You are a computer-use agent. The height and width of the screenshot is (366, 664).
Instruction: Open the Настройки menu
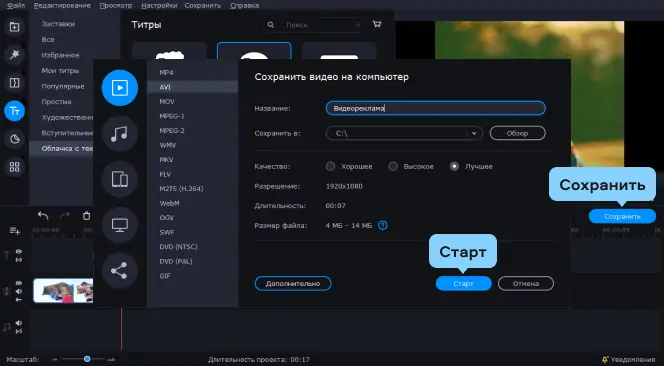coord(159,6)
